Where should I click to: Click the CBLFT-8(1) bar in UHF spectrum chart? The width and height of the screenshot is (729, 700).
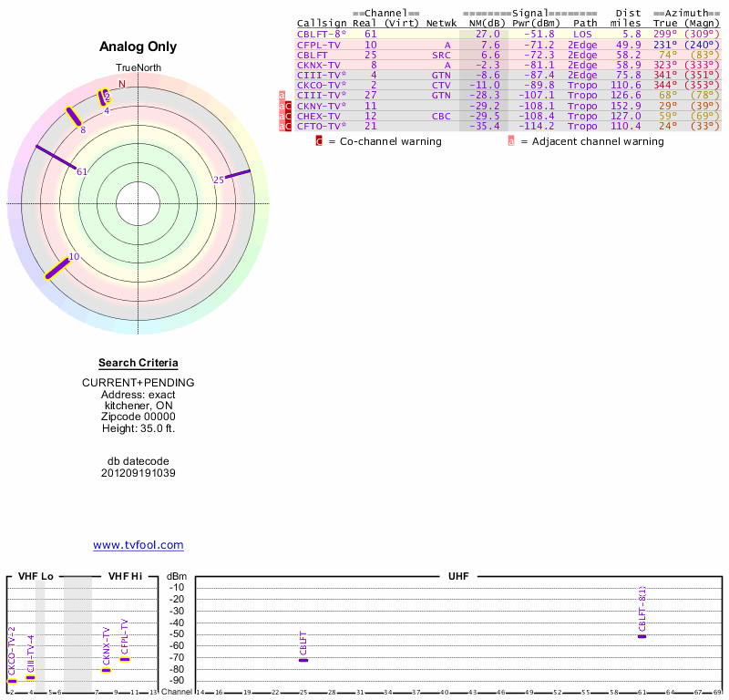pyautogui.click(x=642, y=635)
